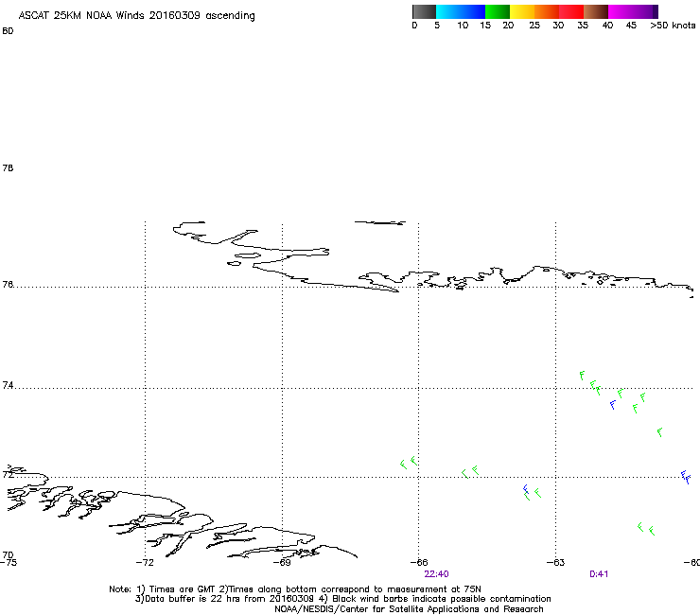Click the lone blue wind barb just below 74N
Screen dimensions: 700x615
pos(613,405)
